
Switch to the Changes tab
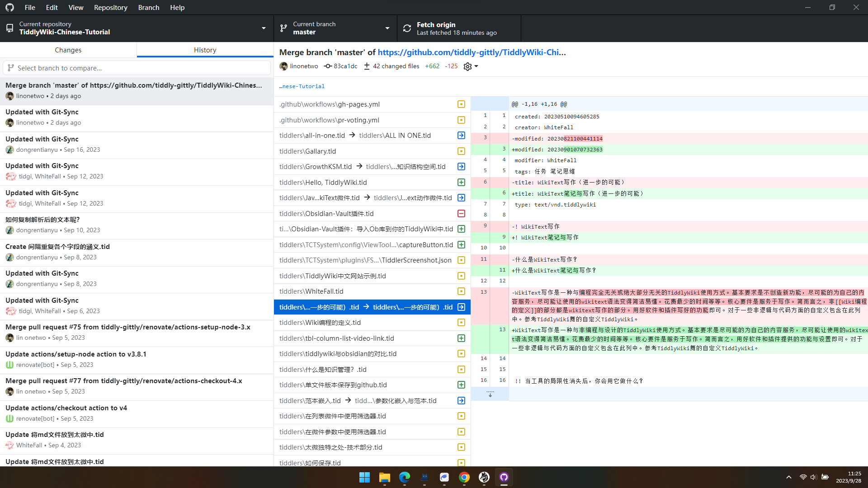coord(68,50)
